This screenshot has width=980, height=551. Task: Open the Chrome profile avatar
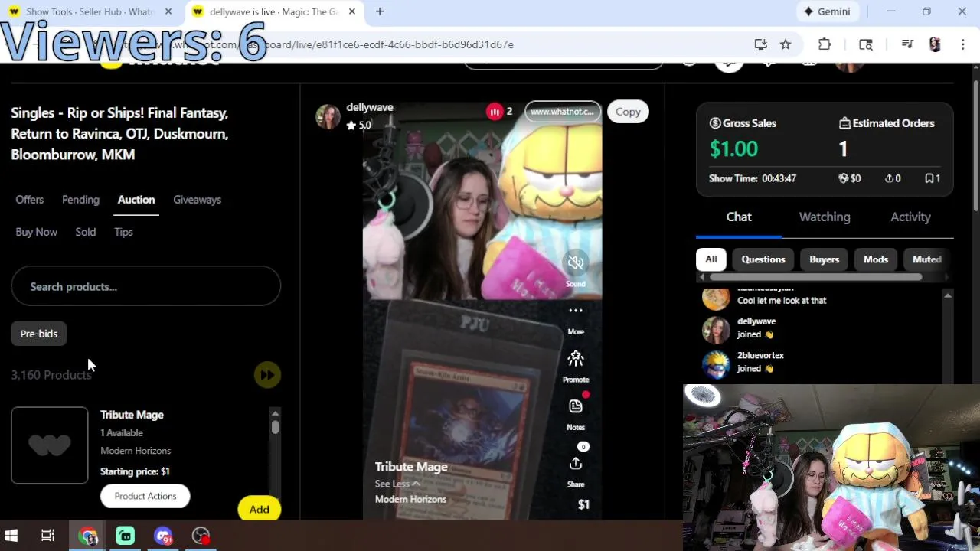tap(935, 44)
